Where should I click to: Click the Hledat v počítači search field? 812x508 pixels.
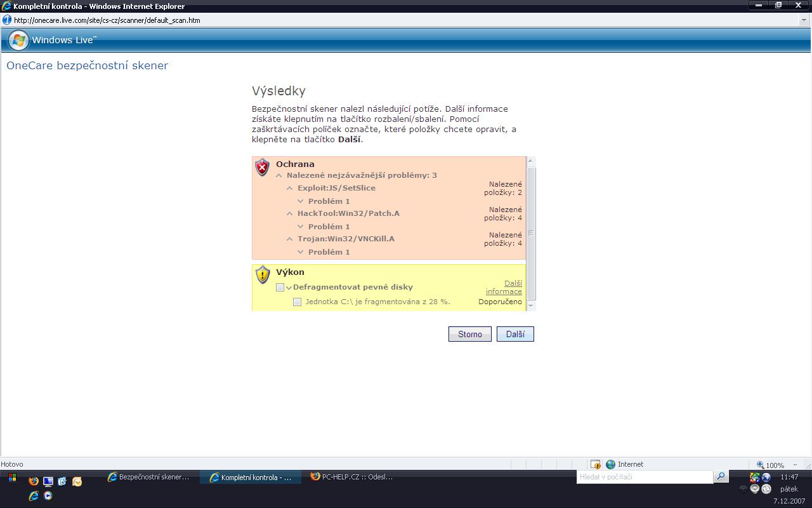click(645, 477)
